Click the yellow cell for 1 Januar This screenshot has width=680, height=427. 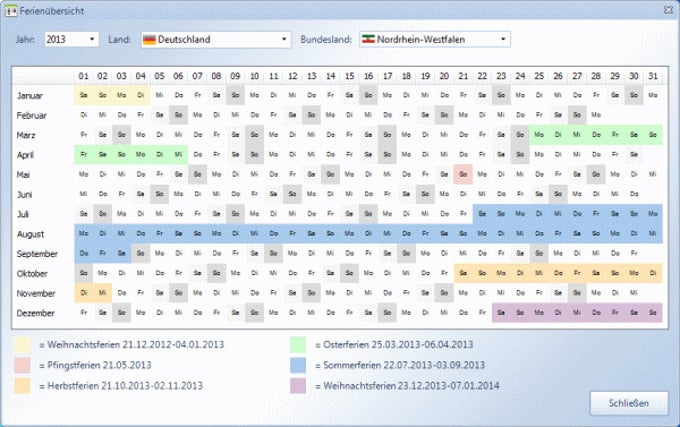click(x=84, y=95)
